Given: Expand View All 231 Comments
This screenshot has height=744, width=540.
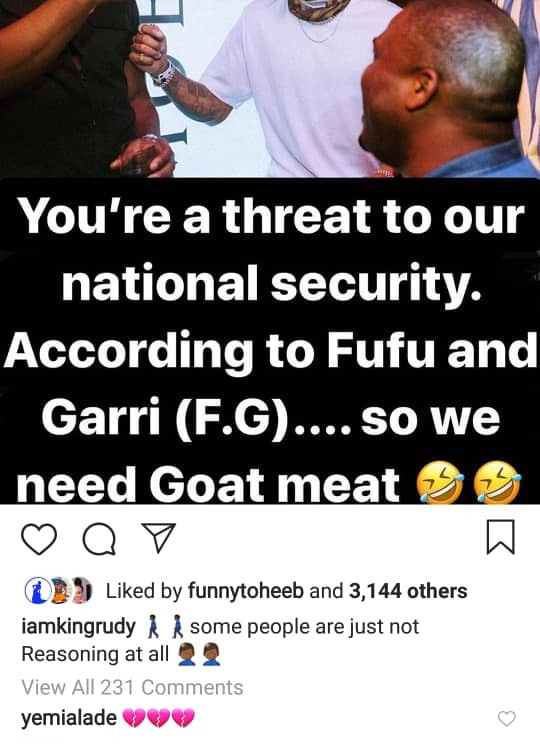Looking at the screenshot, I should 132,687.
